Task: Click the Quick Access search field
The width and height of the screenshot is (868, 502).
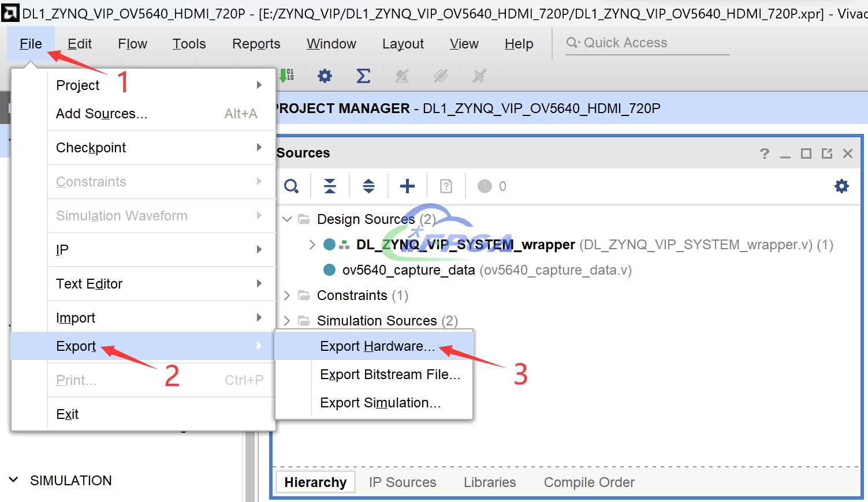Action: tap(647, 43)
